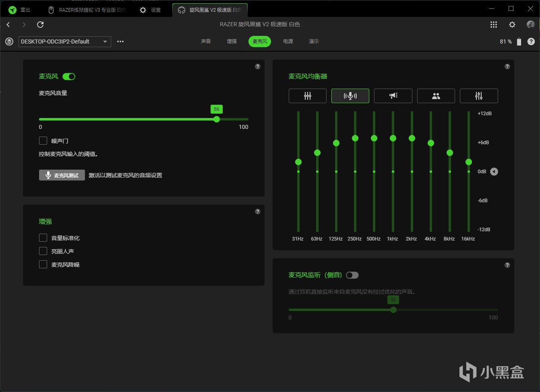
Task: Switch to the 声音 tab
Action: (206, 41)
